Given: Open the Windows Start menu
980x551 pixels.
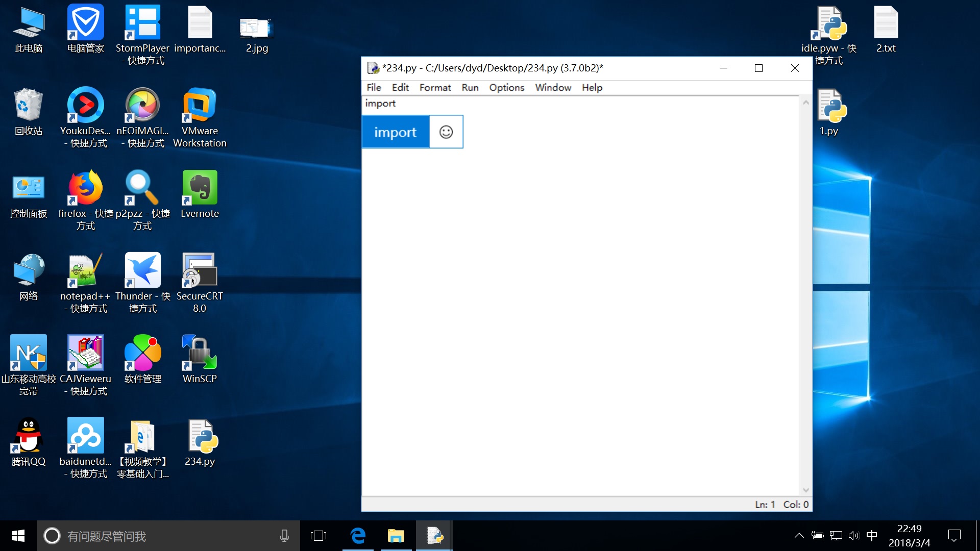Looking at the screenshot, I should tap(18, 536).
